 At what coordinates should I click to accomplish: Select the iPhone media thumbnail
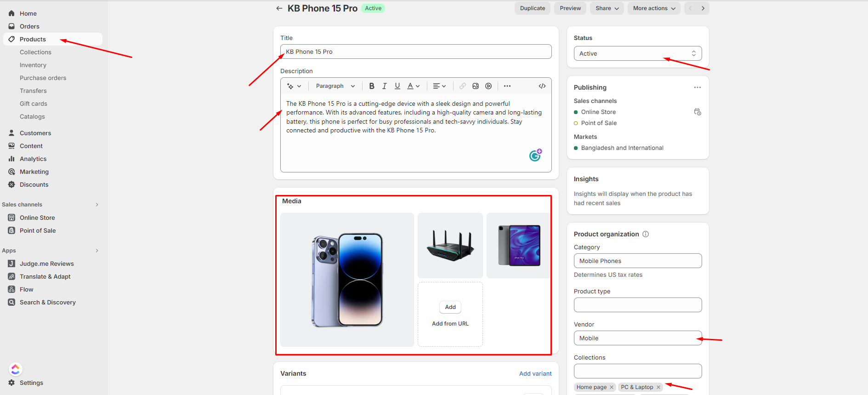coord(347,280)
